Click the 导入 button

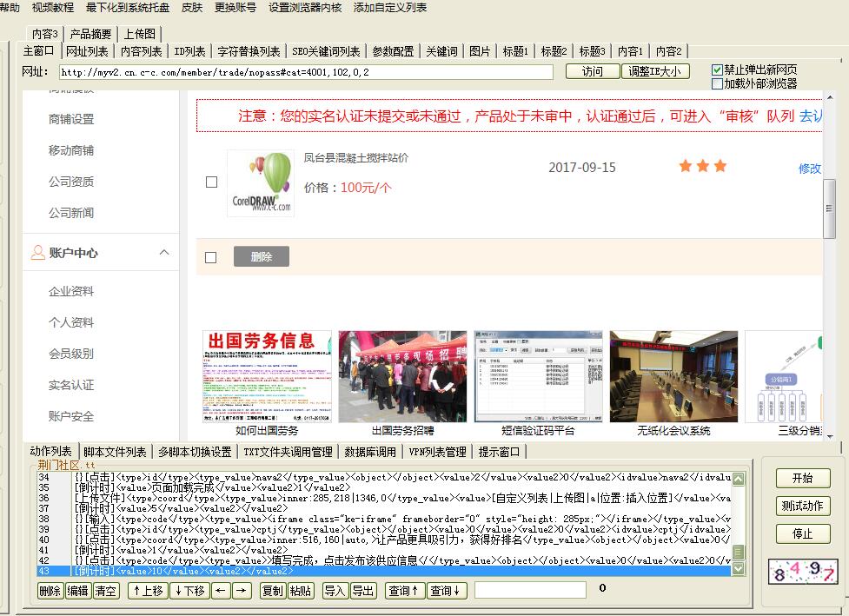tap(334, 591)
